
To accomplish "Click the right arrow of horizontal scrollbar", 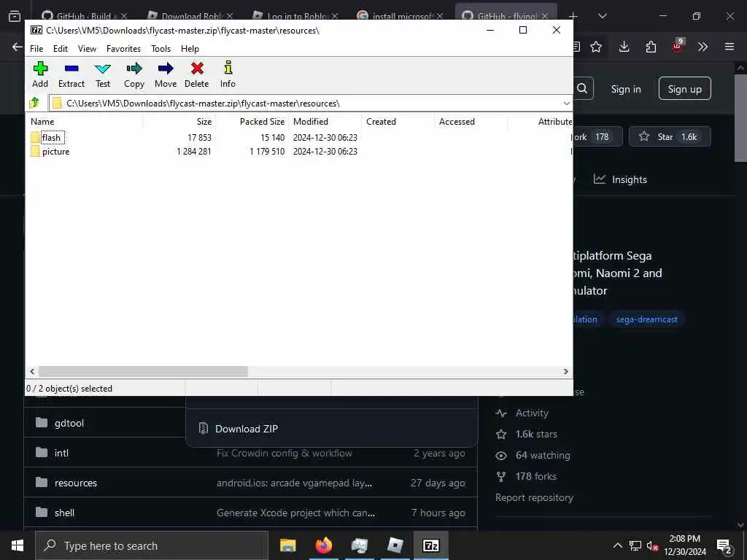I will (566, 371).
